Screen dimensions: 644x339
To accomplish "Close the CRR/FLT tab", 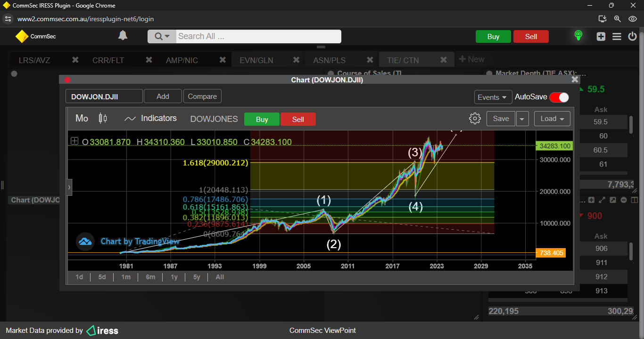I will pyautogui.click(x=149, y=60).
